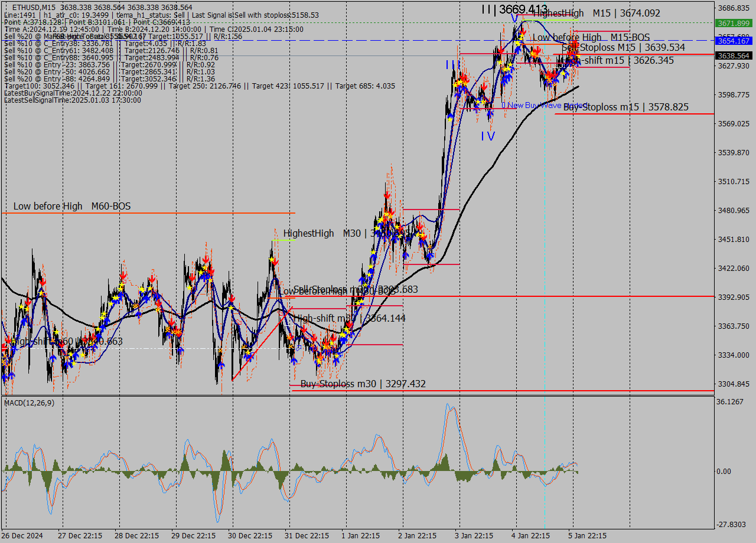Click the 28 Dec 22:15 time label

135,535
